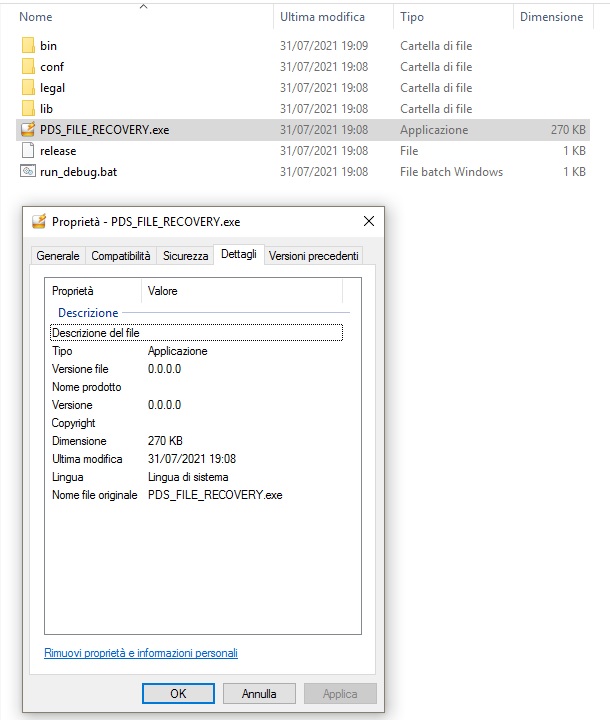Select the Versione property row

pos(196,405)
